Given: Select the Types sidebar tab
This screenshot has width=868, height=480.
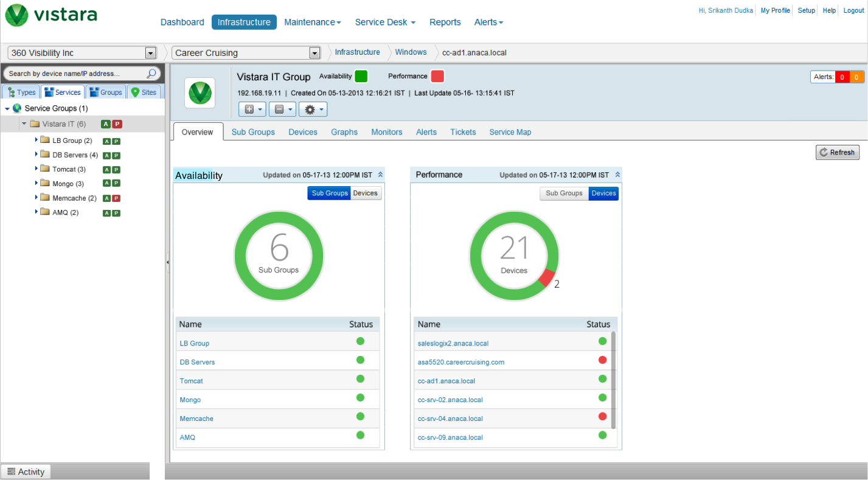Looking at the screenshot, I should (21, 92).
